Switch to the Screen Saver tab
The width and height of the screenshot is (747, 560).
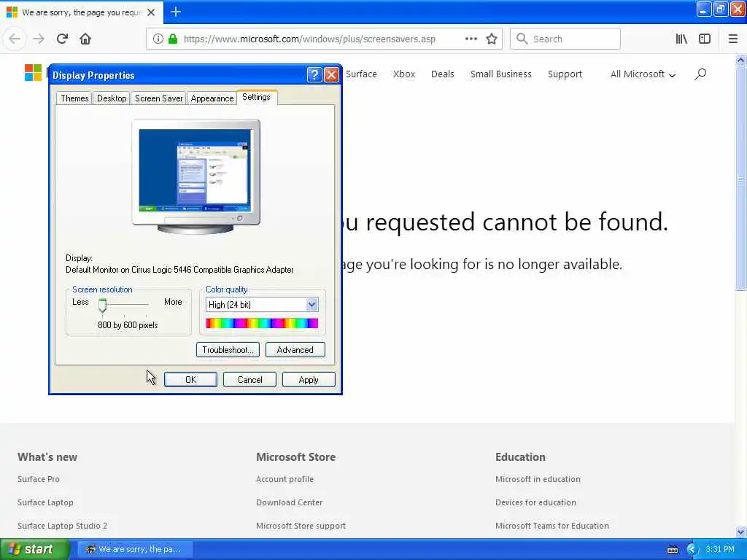(158, 98)
